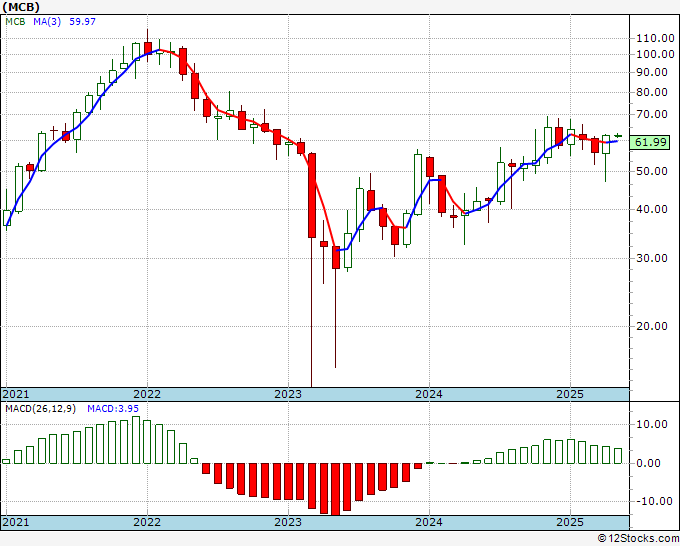Click the 110.00 price axis label
Screen dimensions: 680x546
[655, 39]
